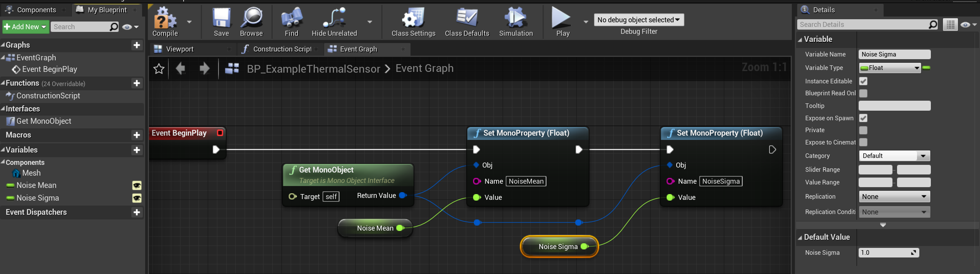Compile the blueprint
The image size is (980, 274).
point(165,22)
